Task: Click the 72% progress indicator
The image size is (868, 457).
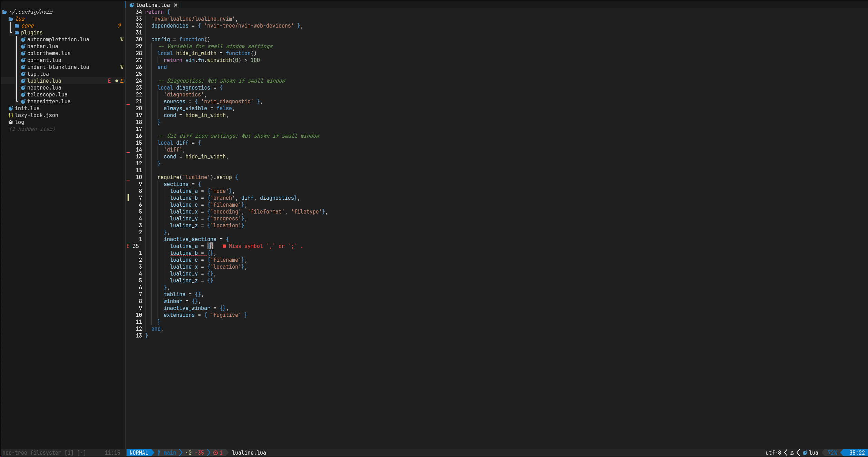Action: point(832,453)
